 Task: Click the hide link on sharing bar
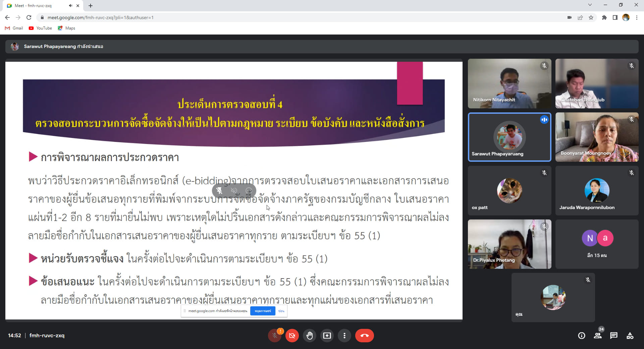click(281, 311)
